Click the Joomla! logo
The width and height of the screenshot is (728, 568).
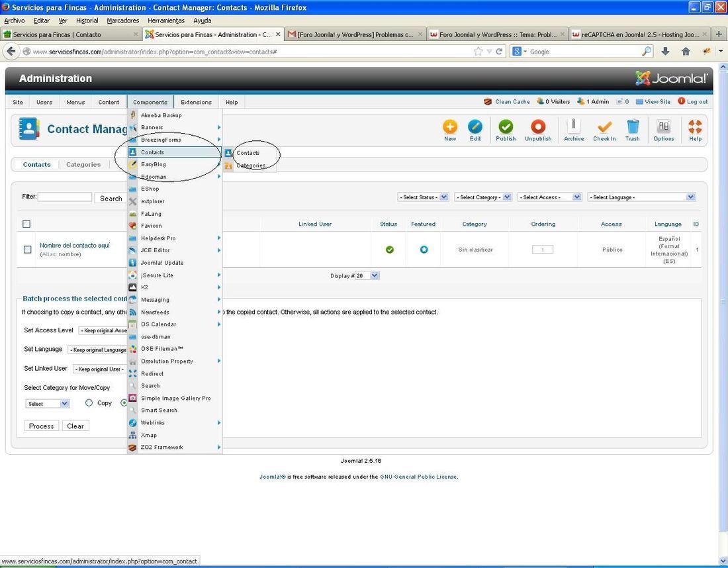[x=671, y=78]
